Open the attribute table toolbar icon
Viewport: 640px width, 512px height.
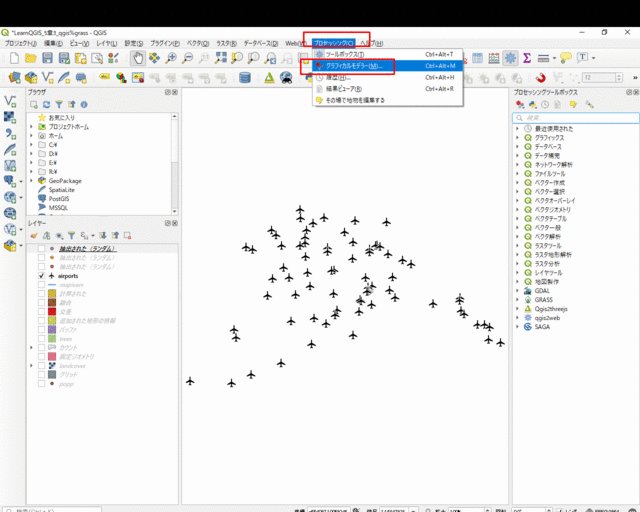coord(477,58)
